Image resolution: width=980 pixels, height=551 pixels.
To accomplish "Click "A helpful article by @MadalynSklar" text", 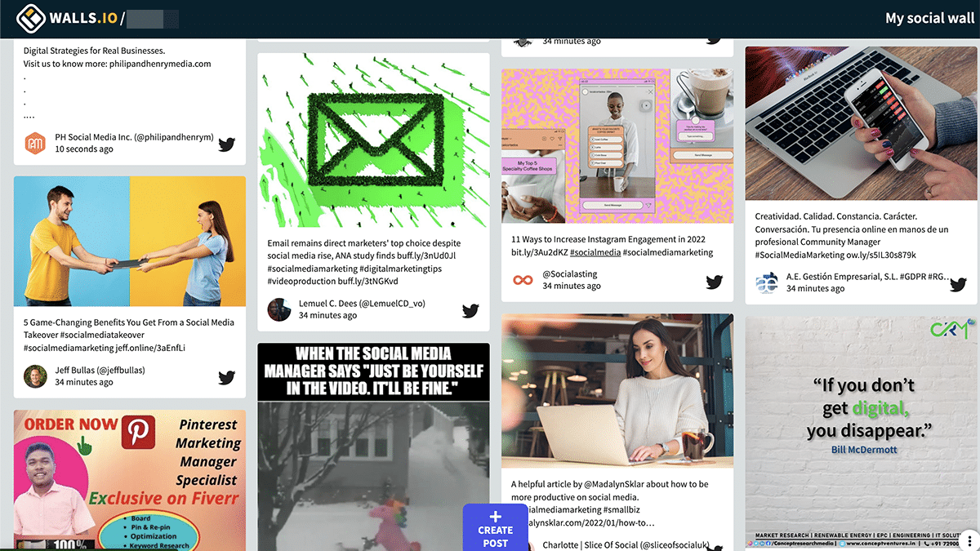I will (x=610, y=484).
